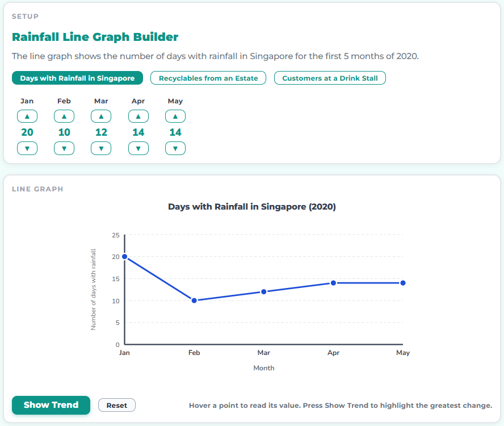504x426 pixels.
Task: Click the Feb label on x-axis
Action: click(194, 353)
